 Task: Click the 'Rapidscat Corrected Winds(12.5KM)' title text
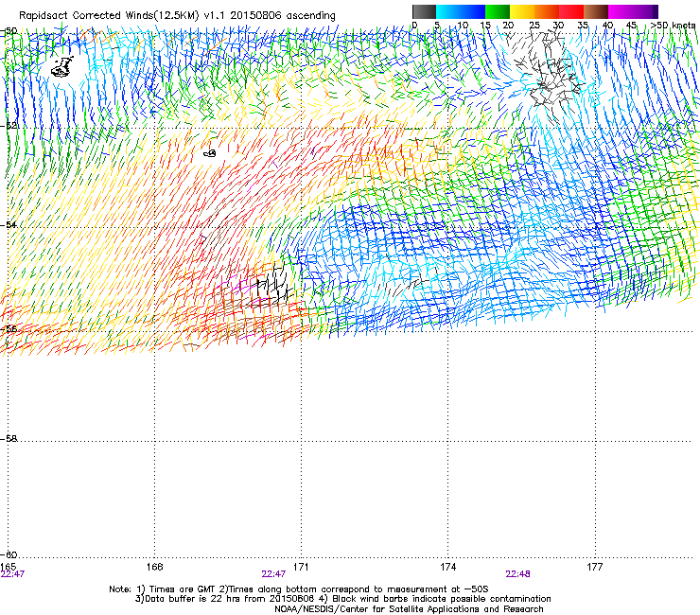tap(109, 16)
